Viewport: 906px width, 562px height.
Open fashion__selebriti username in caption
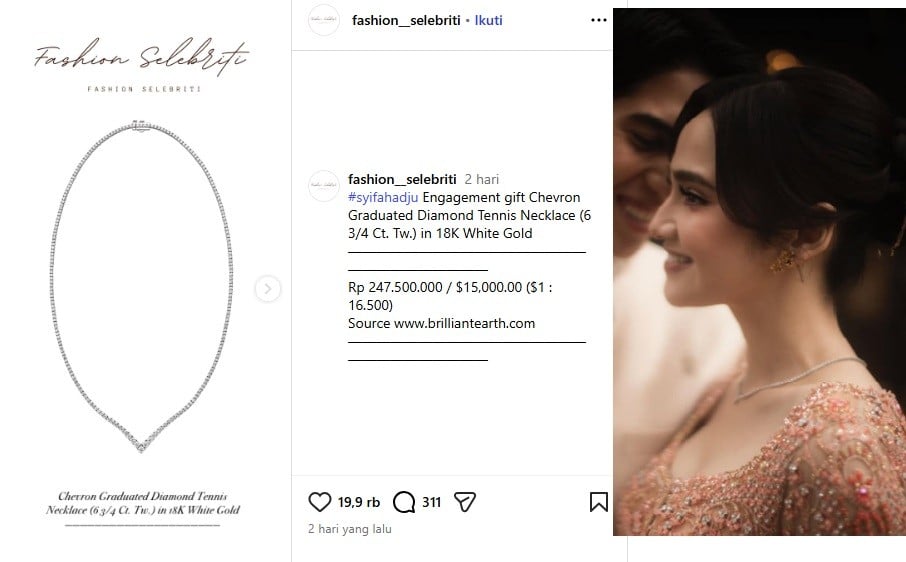coord(402,179)
